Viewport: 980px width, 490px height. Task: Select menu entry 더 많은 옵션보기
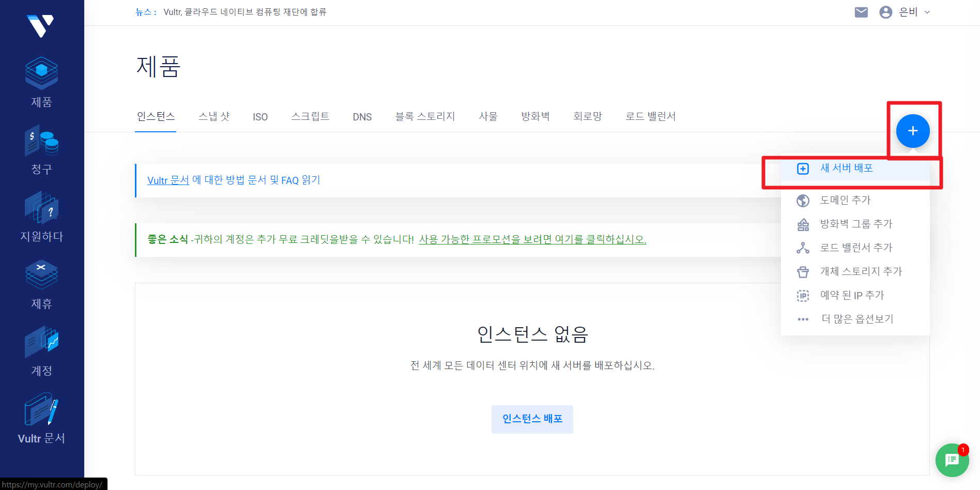[x=855, y=319]
